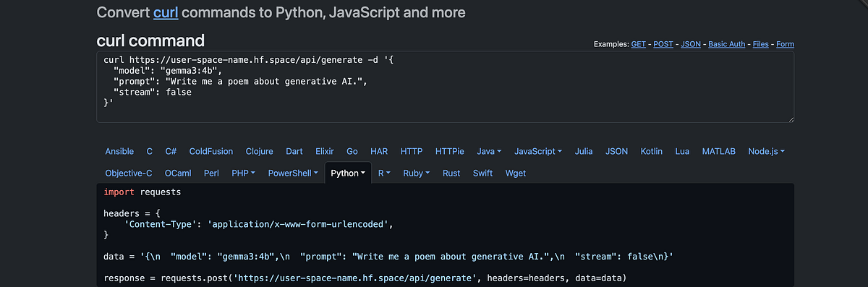The image size is (868, 287).
Task: Expand the JavaScript dropdown tab
Action: 538,151
